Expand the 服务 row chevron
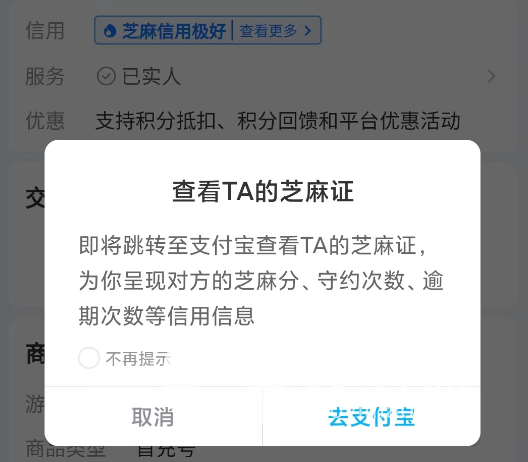 (492, 76)
